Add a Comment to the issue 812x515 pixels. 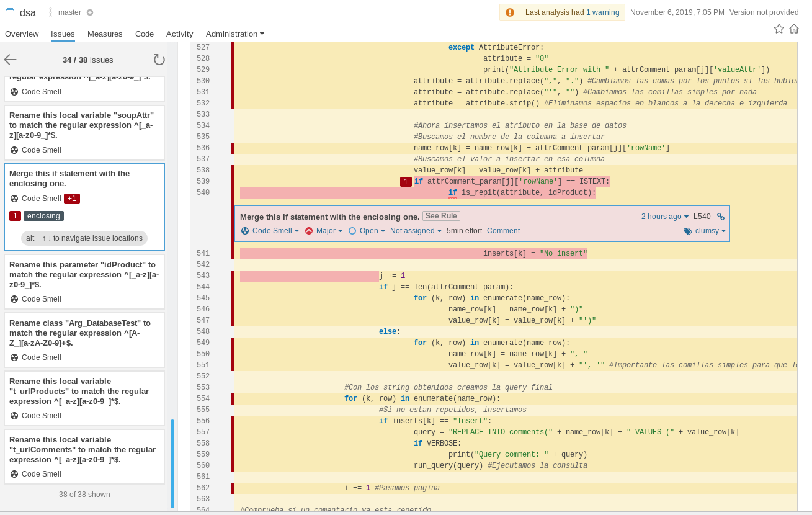click(x=503, y=231)
